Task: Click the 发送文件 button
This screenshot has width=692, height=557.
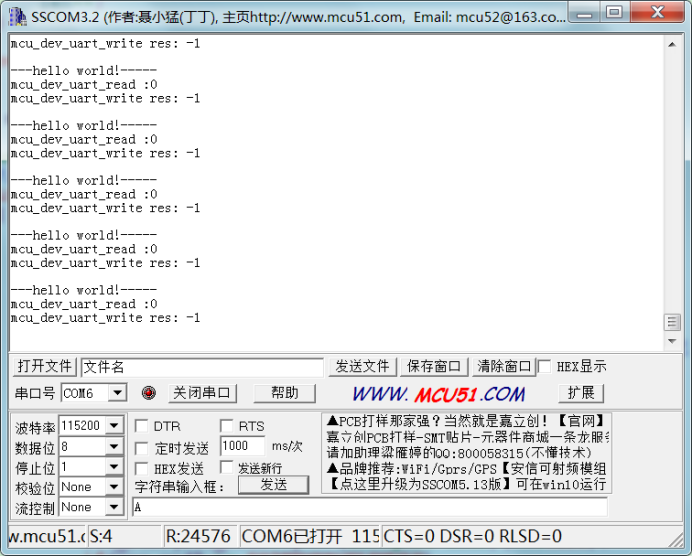Action: click(x=362, y=366)
